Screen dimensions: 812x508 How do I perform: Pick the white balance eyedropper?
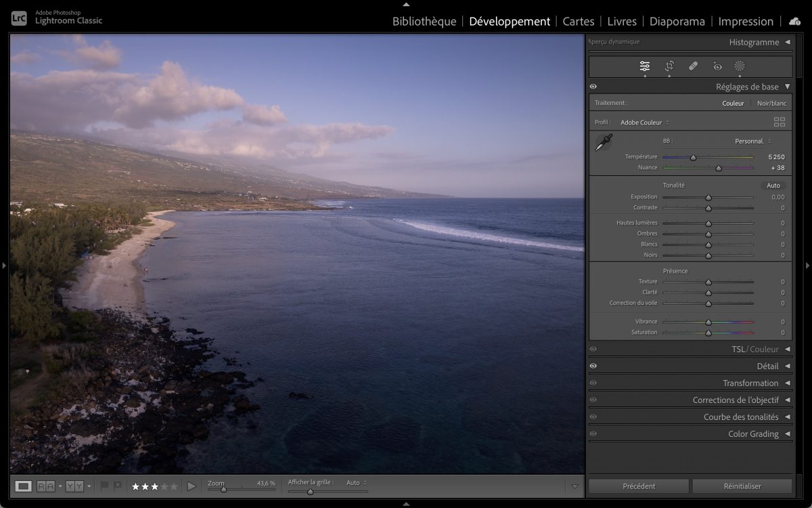point(604,142)
